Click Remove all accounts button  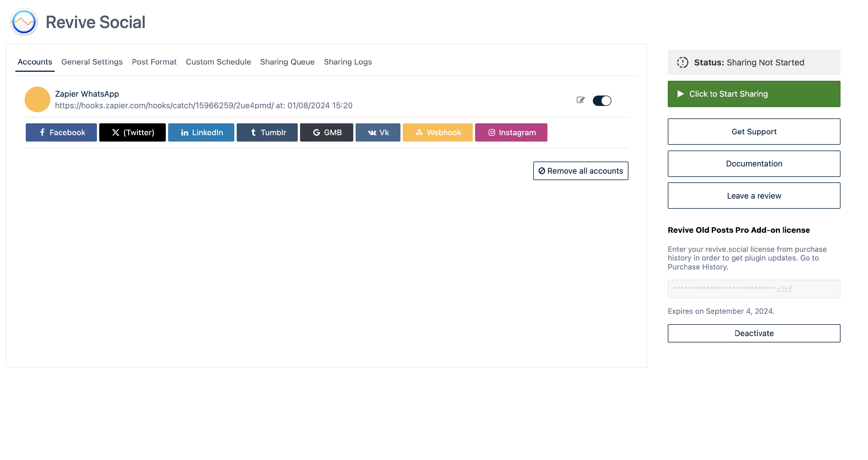pyautogui.click(x=581, y=171)
